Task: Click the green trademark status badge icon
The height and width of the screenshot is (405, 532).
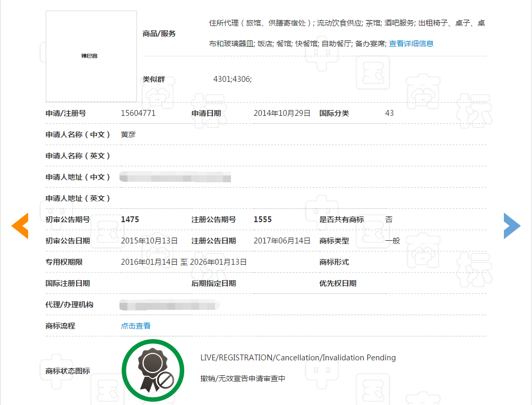Action: (x=153, y=369)
